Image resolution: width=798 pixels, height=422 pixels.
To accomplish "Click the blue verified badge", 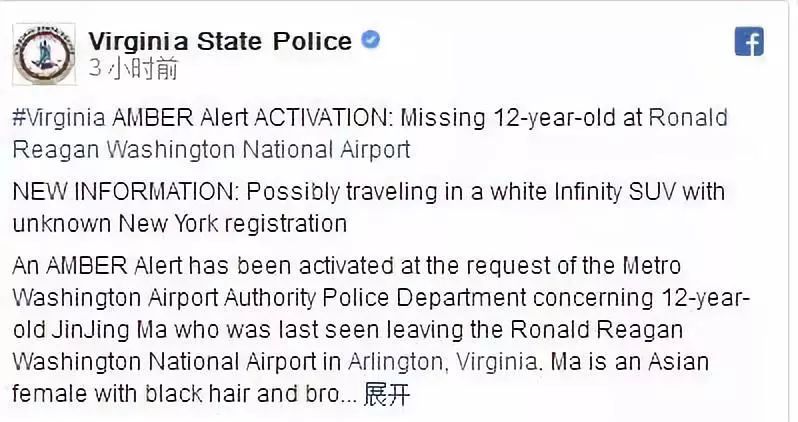I will point(370,41).
